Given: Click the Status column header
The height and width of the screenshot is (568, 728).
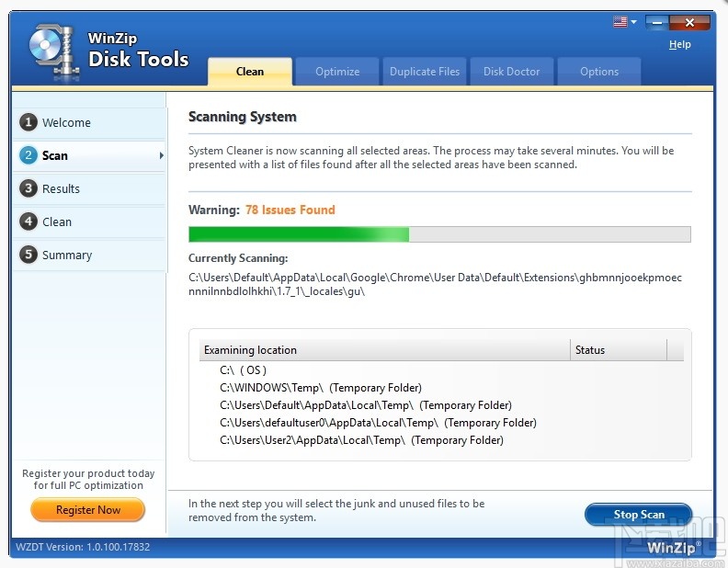Looking at the screenshot, I should click(619, 350).
